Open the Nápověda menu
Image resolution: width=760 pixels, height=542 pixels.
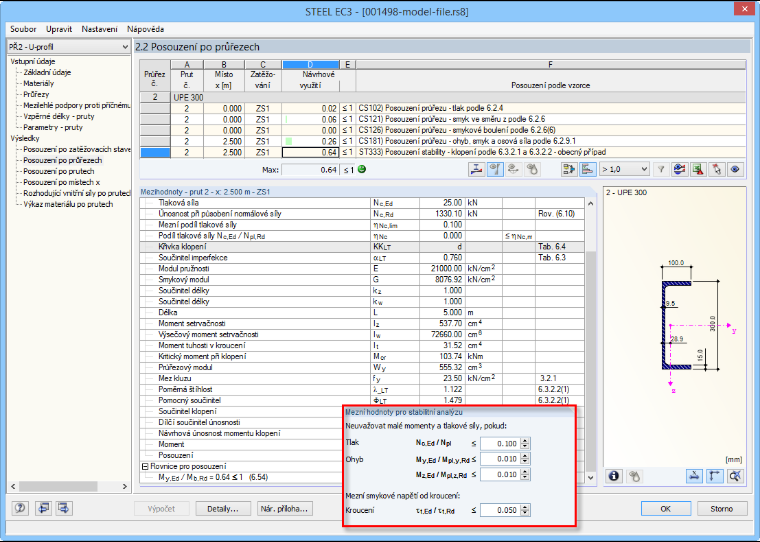pos(145,29)
